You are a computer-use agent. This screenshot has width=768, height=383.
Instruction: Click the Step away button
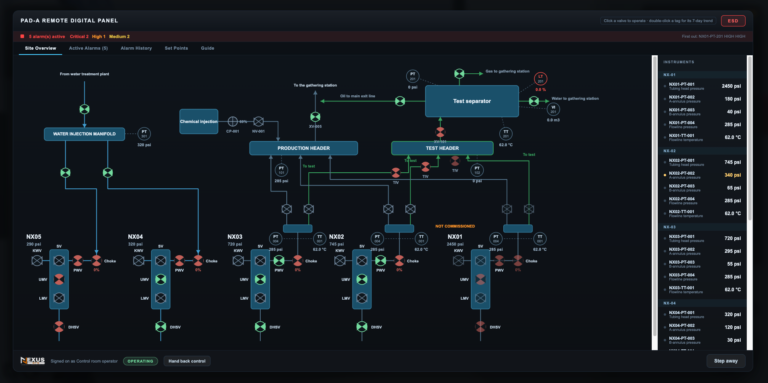pyautogui.click(x=726, y=361)
